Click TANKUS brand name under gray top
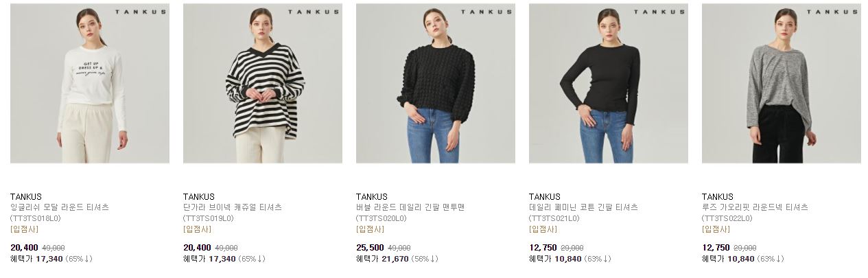This screenshot has width=868, height=278. point(718,196)
